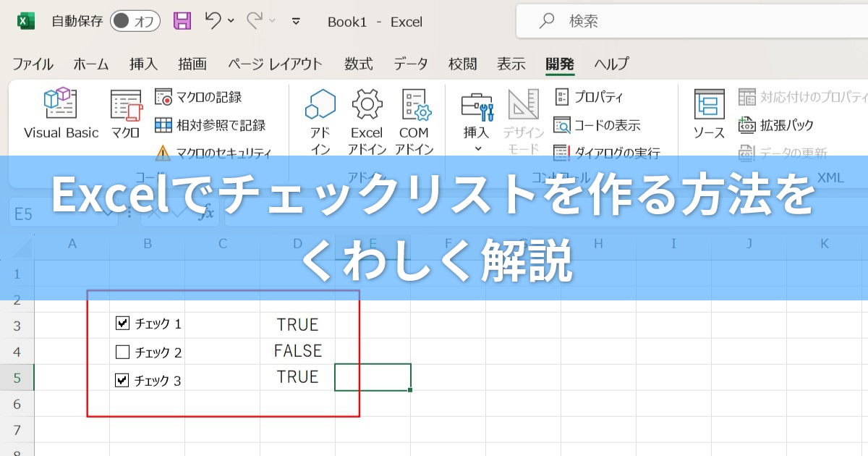Expand the 挿入 controls dropdown
The height and width of the screenshot is (456, 868).
pyautogui.click(x=477, y=148)
